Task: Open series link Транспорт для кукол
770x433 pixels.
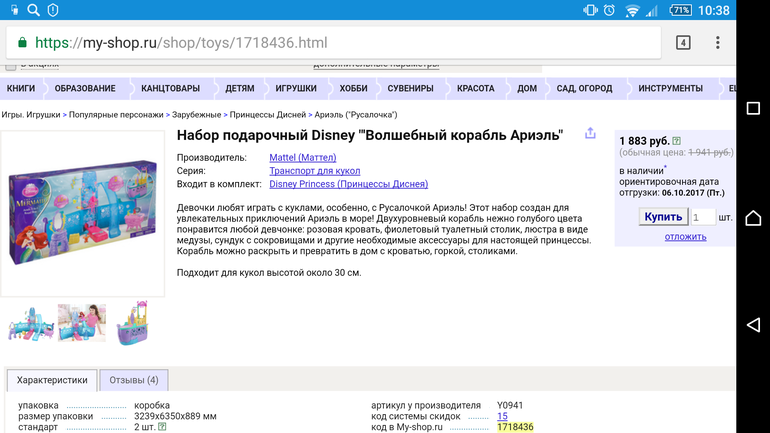Action: click(x=315, y=171)
